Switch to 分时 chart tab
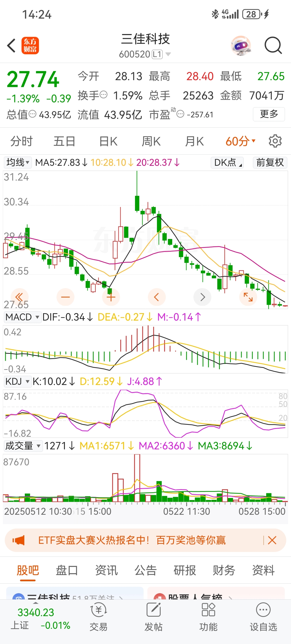The height and width of the screenshot is (644, 291). [21, 141]
